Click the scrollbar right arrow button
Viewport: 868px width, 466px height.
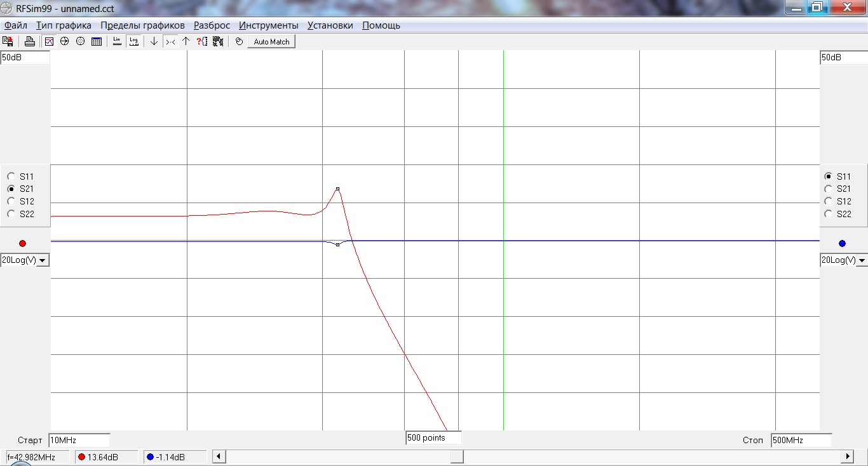click(x=847, y=456)
